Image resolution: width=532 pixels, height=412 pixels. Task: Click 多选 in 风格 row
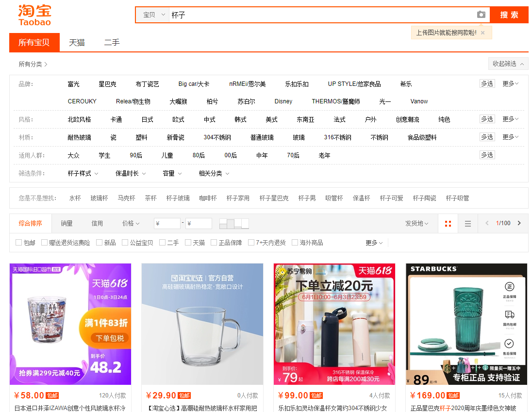point(487,119)
